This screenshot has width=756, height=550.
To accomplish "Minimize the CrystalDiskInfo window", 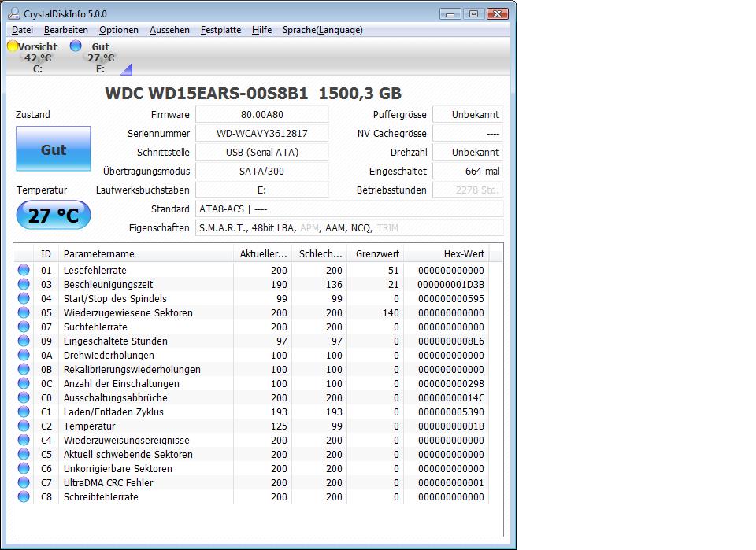I will click(450, 14).
